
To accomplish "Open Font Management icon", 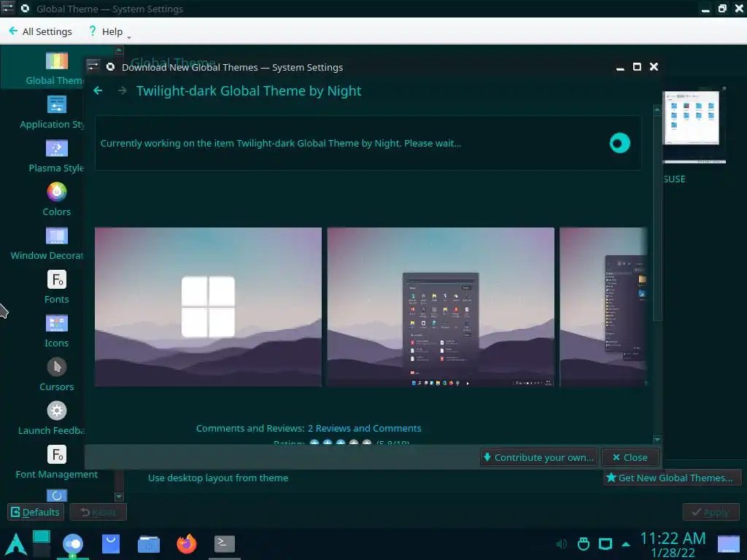I will 57,454.
